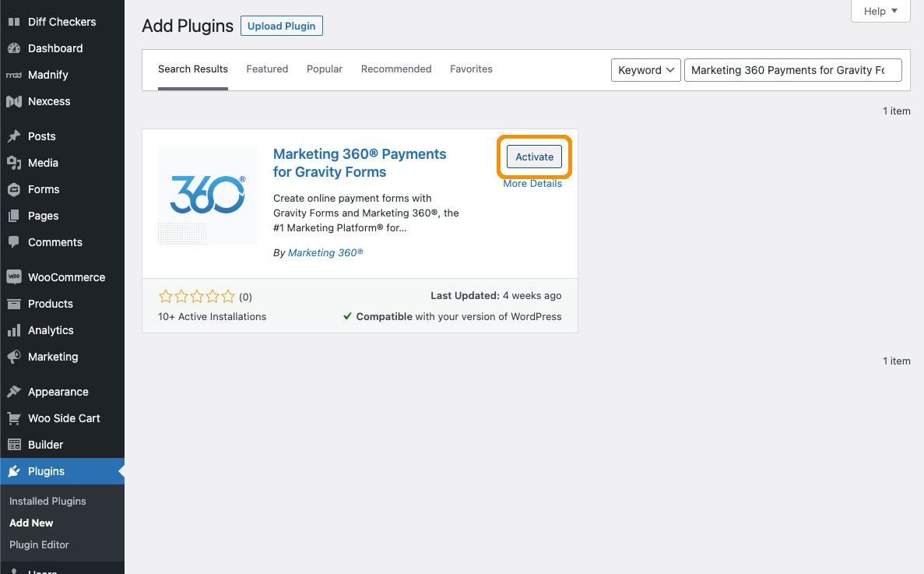The width and height of the screenshot is (924, 574).
Task: Activate the Marketing 360 Payments plugin
Action: (x=534, y=157)
